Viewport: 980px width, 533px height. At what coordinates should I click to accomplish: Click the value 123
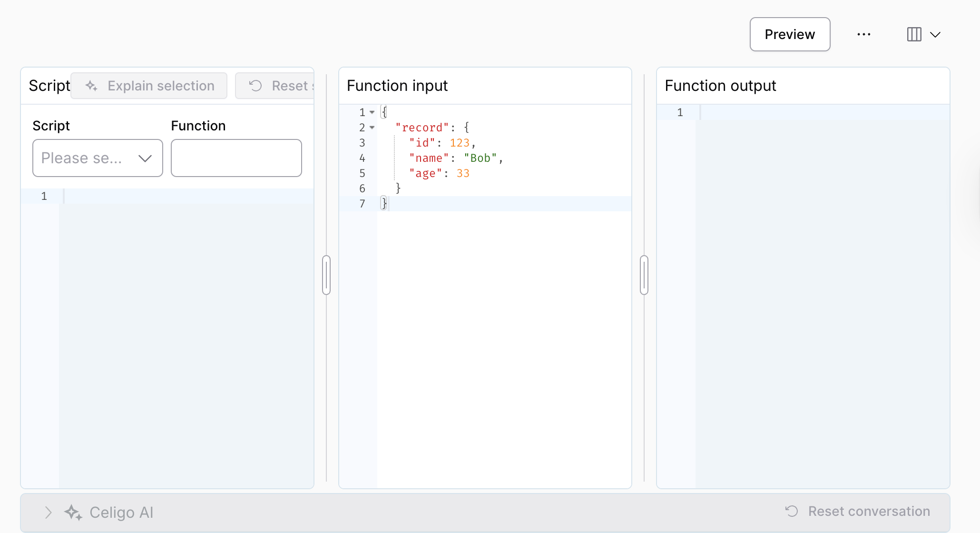click(460, 143)
